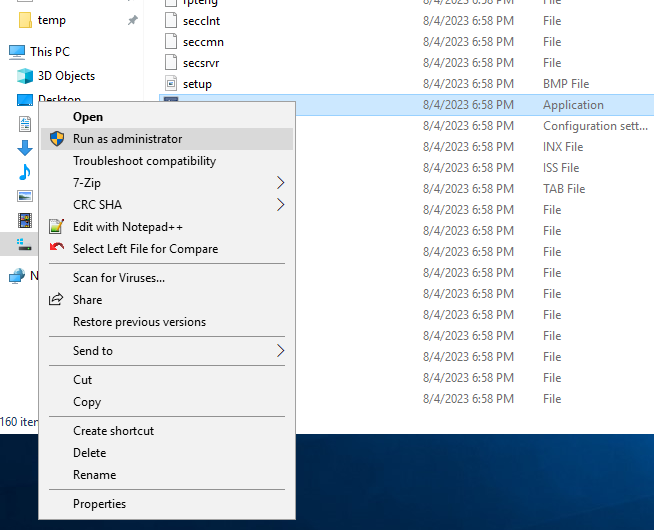Click the This PC computer icon
Image resolution: width=654 pixels, height=530 pixels.
(17, 52)
